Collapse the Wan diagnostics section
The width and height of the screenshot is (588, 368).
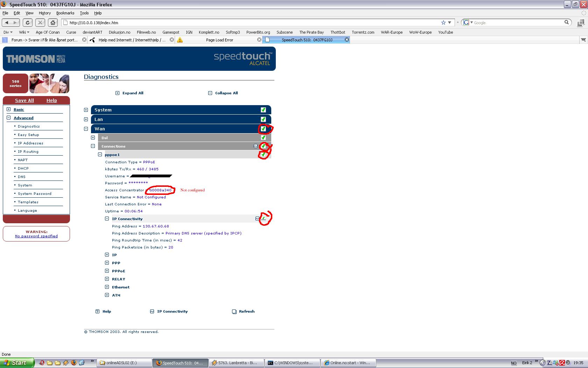pyautogui.click(x=86, y=129)
